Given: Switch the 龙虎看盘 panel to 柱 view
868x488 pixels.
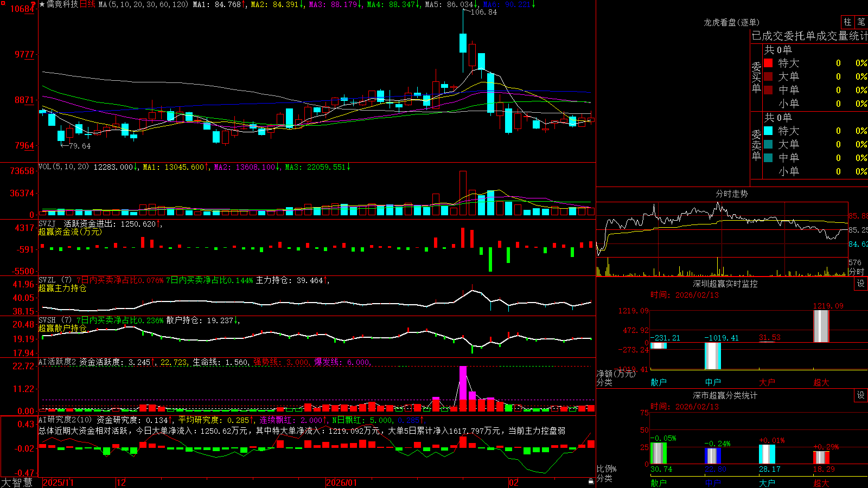Looking at the screenshot, I should point(847,22).
